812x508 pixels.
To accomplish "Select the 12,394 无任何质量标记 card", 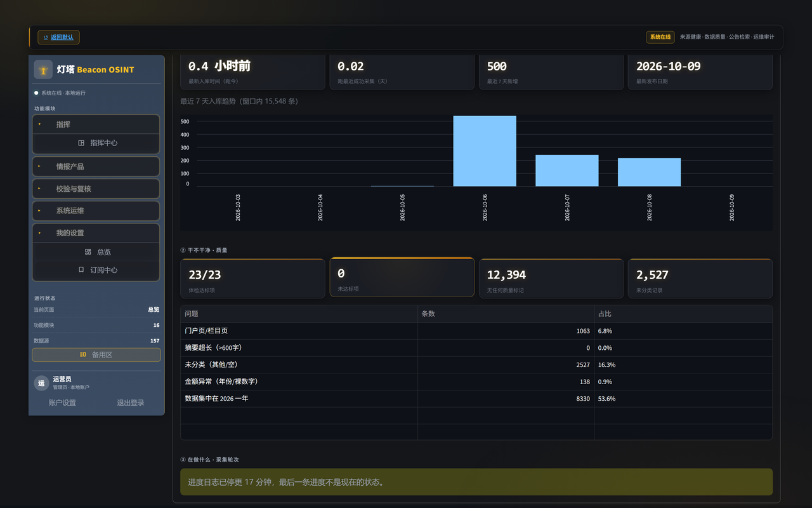I will coord(551,278).
